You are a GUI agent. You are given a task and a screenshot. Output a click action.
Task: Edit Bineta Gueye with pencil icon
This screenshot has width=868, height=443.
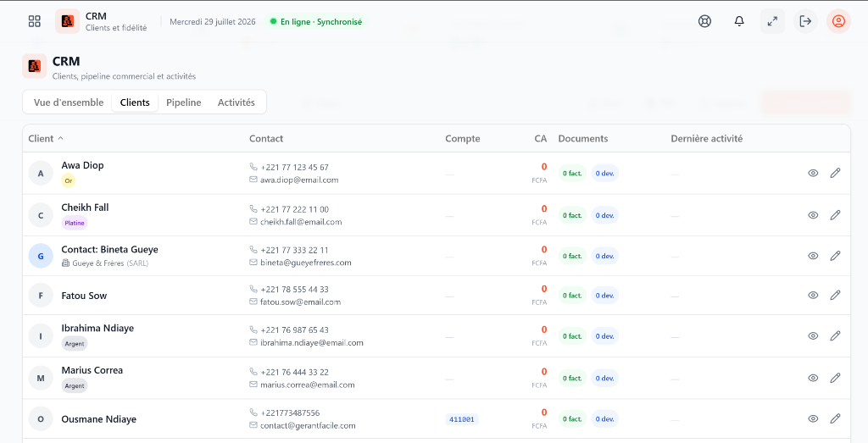coord(835,256)
